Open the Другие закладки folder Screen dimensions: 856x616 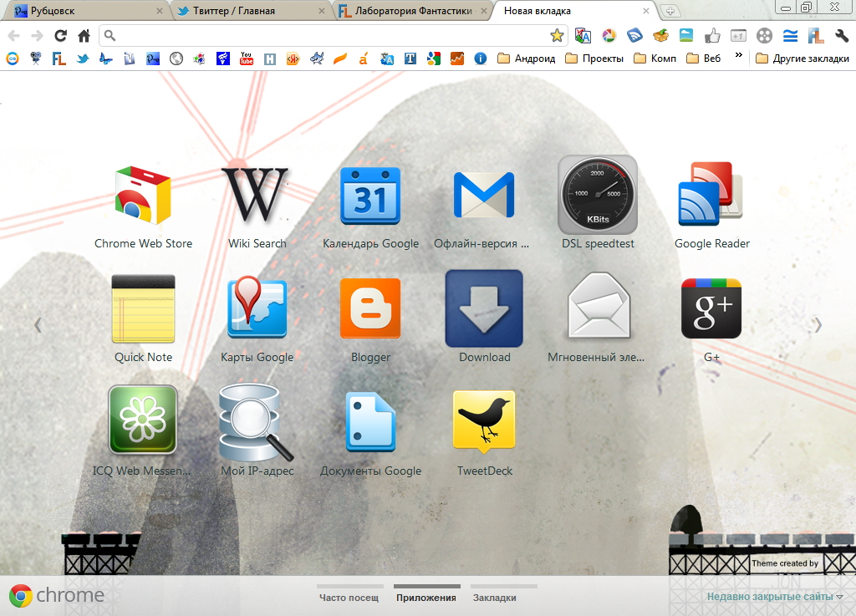point(802,59)
